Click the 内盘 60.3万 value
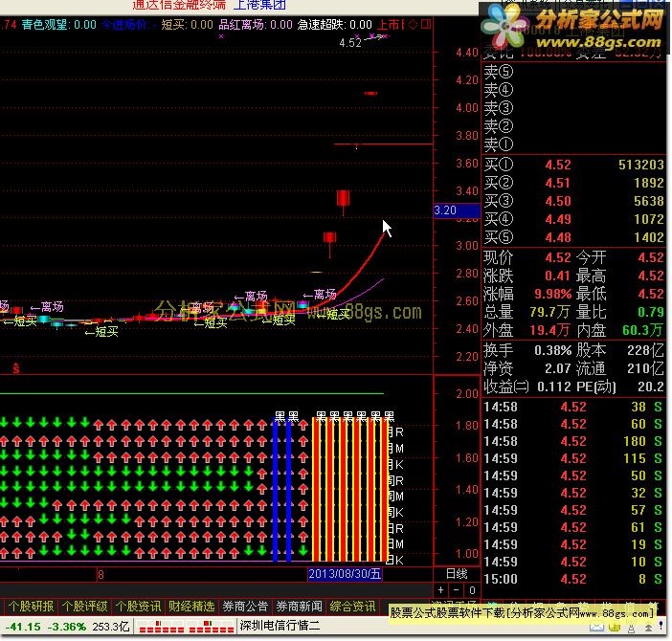 642,330
